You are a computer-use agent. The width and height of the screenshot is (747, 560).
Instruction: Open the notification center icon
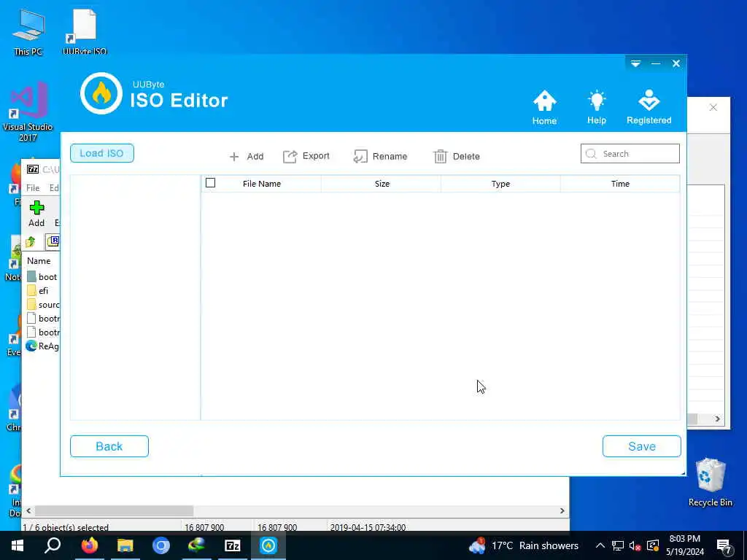(x=724, y=546)
